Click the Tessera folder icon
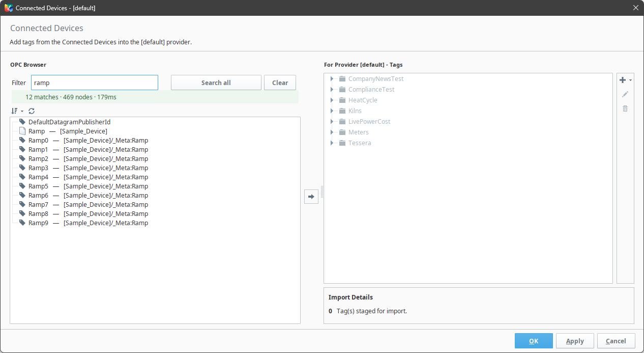The image size is (644, 353). [x=342, y=143]
